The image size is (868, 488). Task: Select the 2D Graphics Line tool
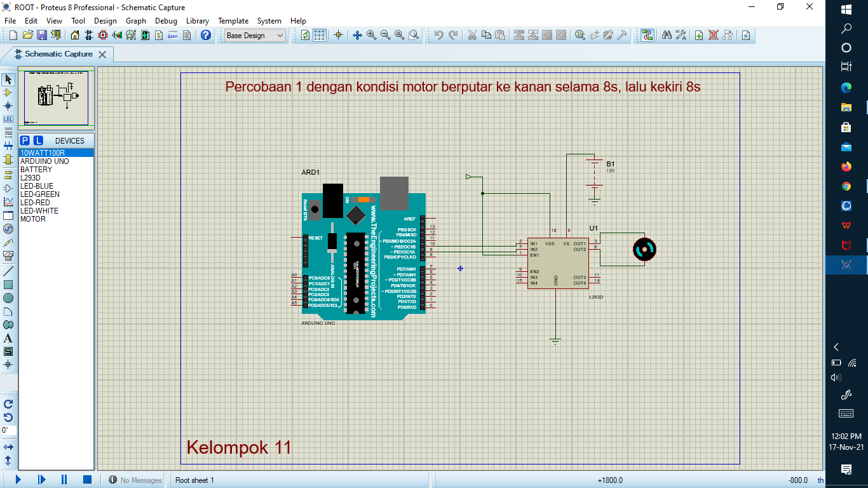pos(8,271)
